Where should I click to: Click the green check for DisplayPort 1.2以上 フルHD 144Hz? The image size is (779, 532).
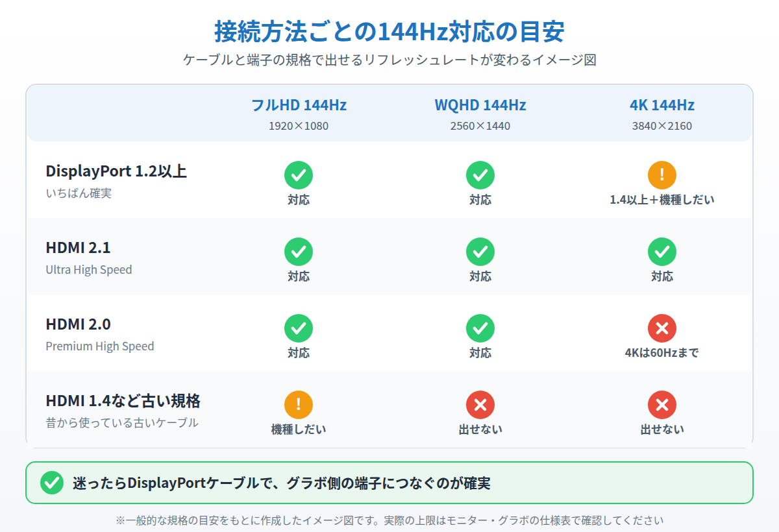(x=299, y=175)
